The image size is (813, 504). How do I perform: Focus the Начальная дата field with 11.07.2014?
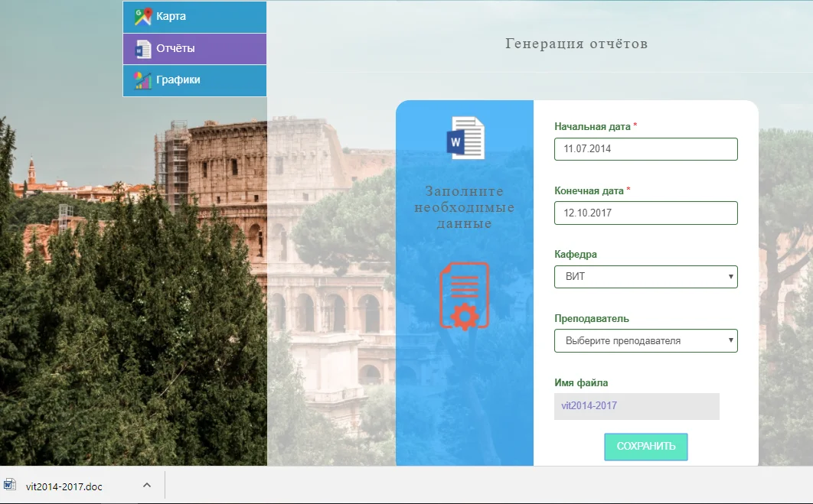(x=645, y=149)
